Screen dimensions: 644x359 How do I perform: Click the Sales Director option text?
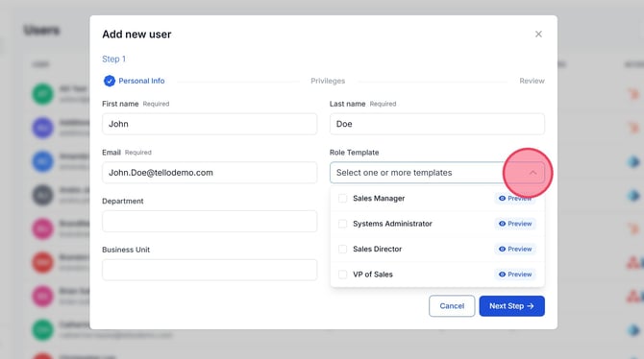(x=377, y=249)
